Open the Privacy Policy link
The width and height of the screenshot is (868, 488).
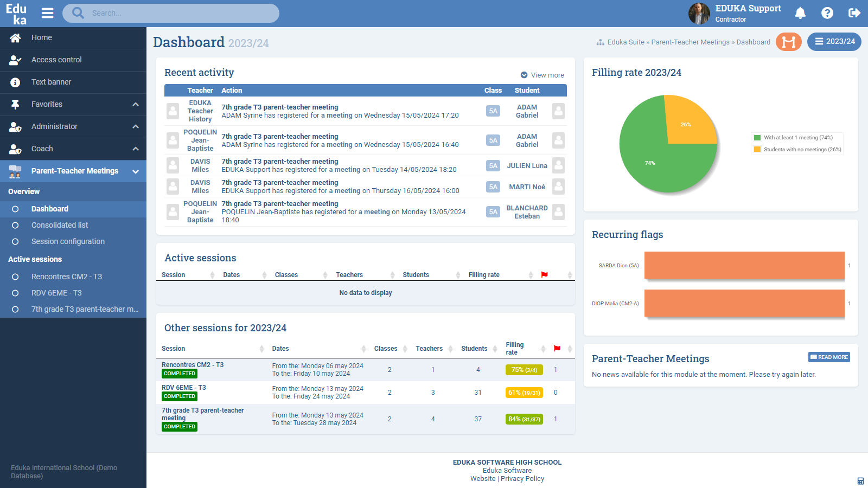coord(522,478)
